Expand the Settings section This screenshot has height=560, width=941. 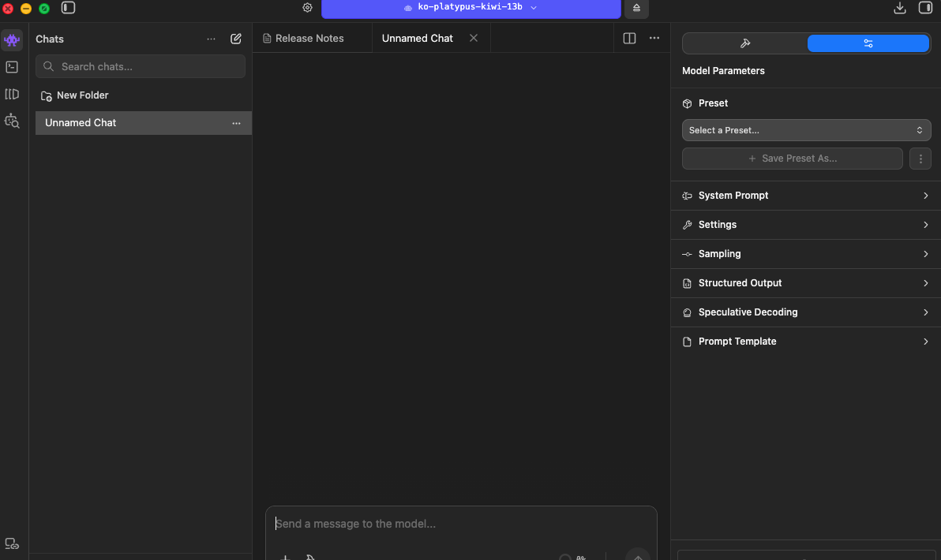pyautogui.click(x=806, y=225)
